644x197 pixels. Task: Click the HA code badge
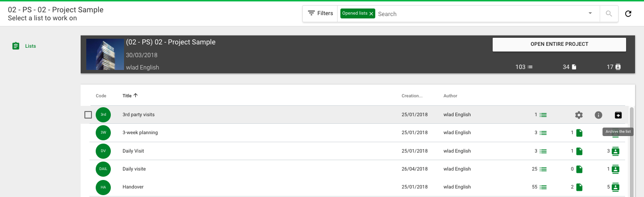pyautogui.click(x=103, y=187)
